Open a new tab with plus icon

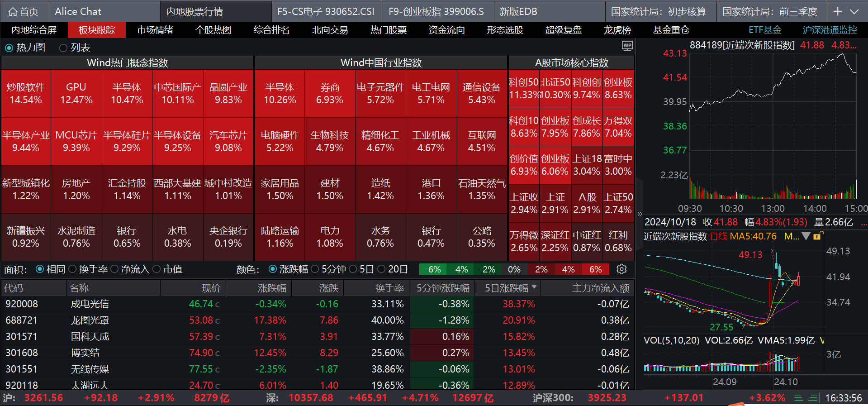coord(838,11)
